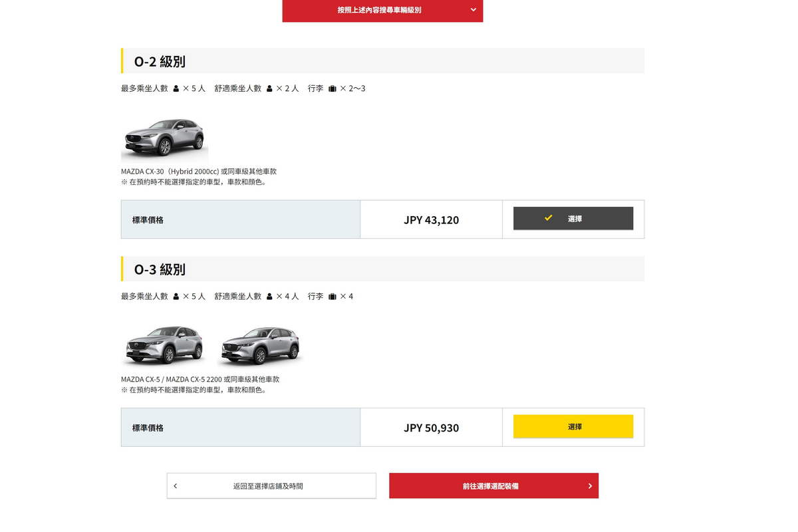Viewport: 798px width, 532px height.
Task: Open the MAZDA CX-30 car thumbnail
Action: tap(164, 136)
